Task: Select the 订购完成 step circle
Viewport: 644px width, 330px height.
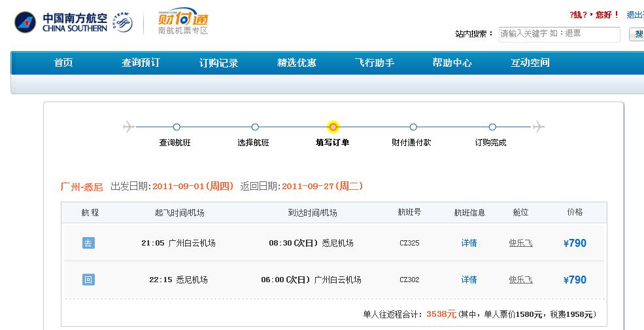Action: [x=492, y=127]
